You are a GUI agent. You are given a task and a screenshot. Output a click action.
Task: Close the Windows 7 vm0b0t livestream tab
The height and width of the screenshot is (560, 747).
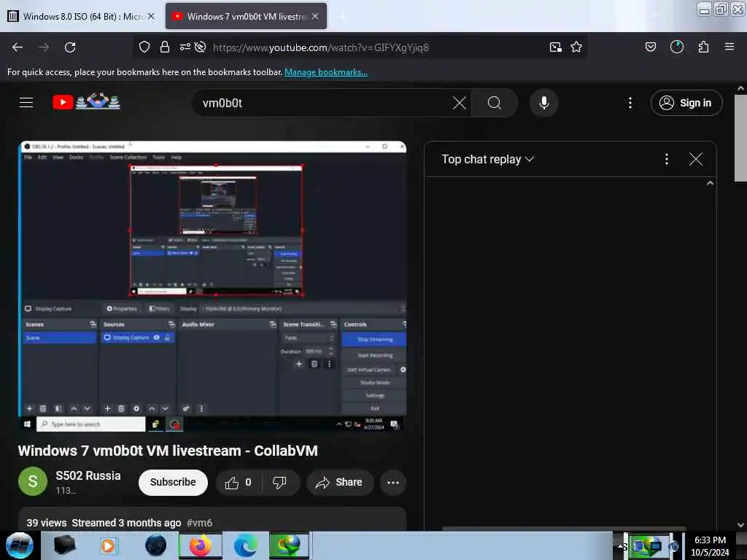(x=315, y=16)
